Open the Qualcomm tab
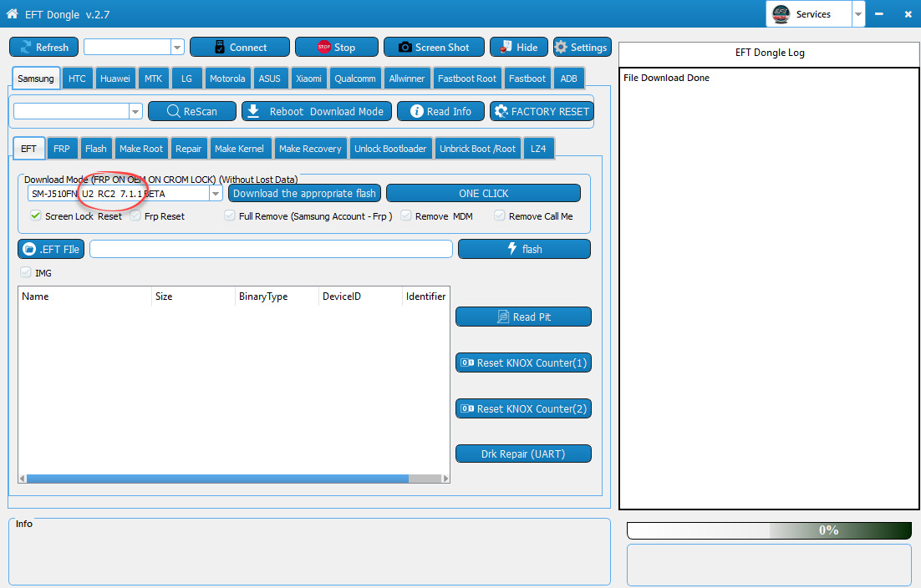Image resolution: width=921 pixels, height=588 pixels. click(x=354, y=78)
